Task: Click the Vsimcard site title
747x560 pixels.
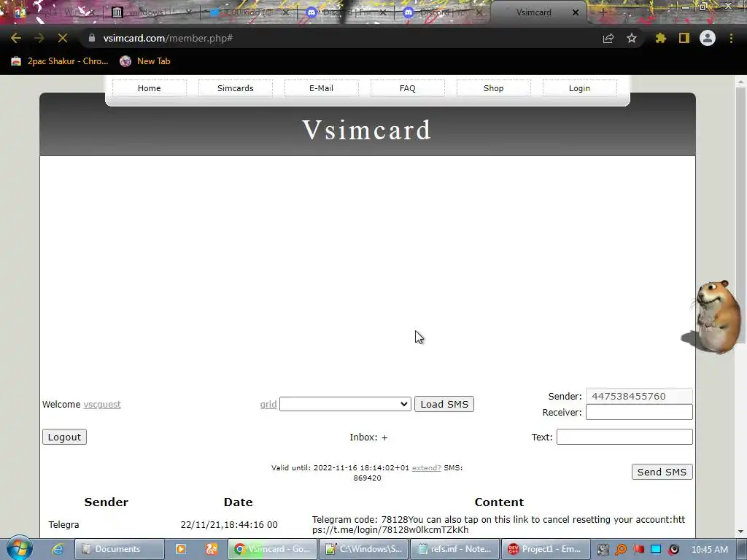Action: pyautogui.click(x=367, y=130)
